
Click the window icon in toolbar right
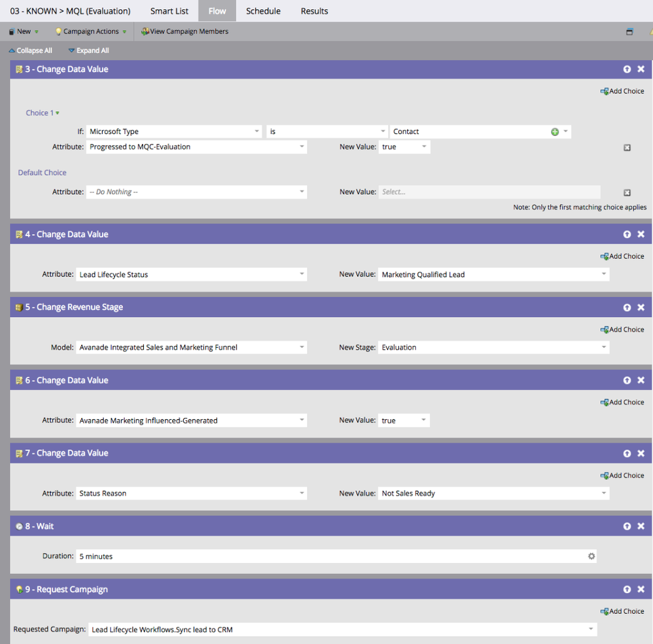coord(629,31)
